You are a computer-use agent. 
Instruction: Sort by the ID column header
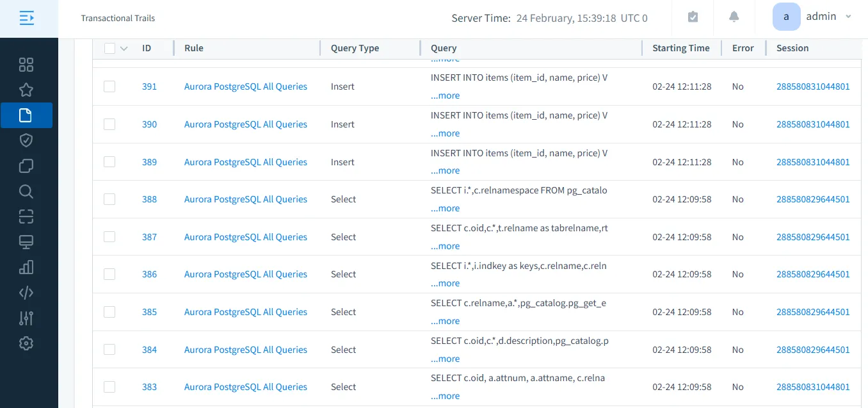coord(147,48)
